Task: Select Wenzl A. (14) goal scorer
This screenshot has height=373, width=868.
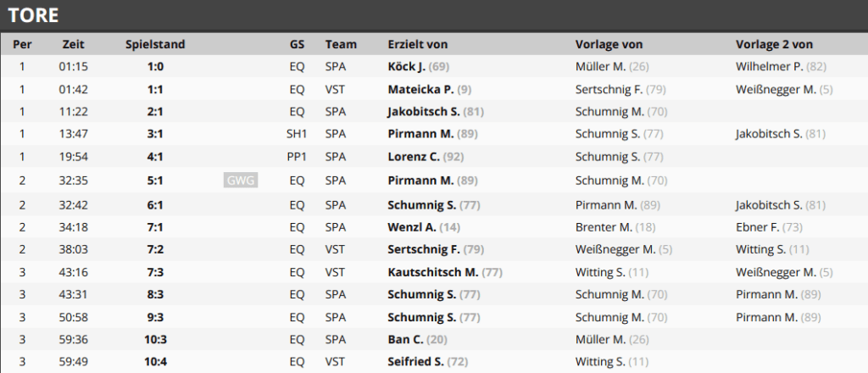Action: 424,227
